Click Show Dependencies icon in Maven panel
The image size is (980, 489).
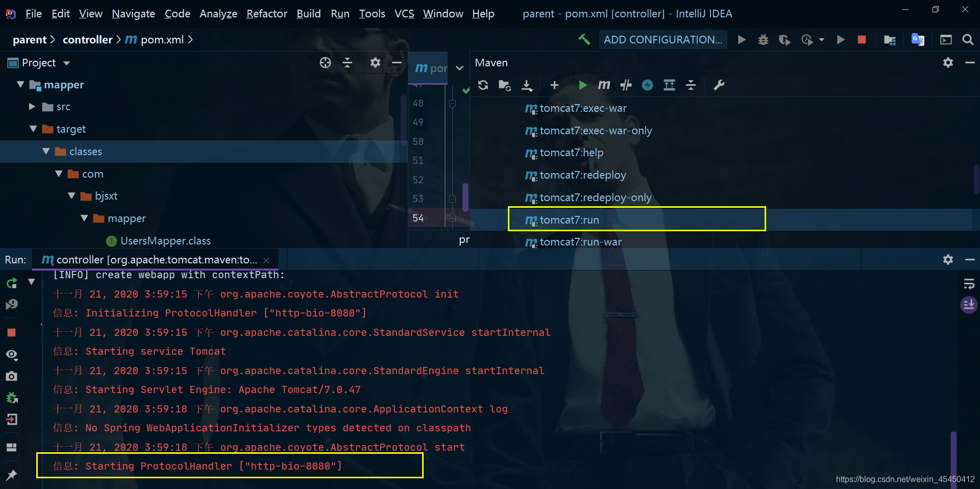pyautogui.click(x=669, y=85)
